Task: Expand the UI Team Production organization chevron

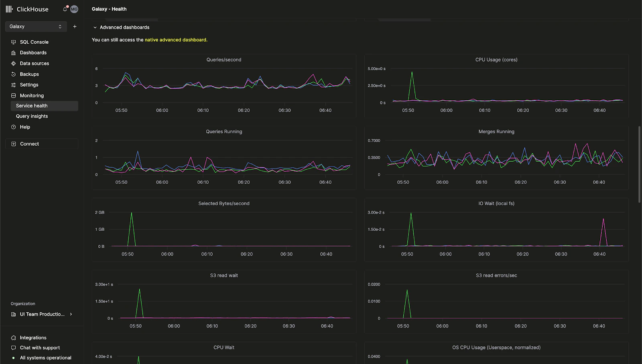Action: [x=71, y=314]
